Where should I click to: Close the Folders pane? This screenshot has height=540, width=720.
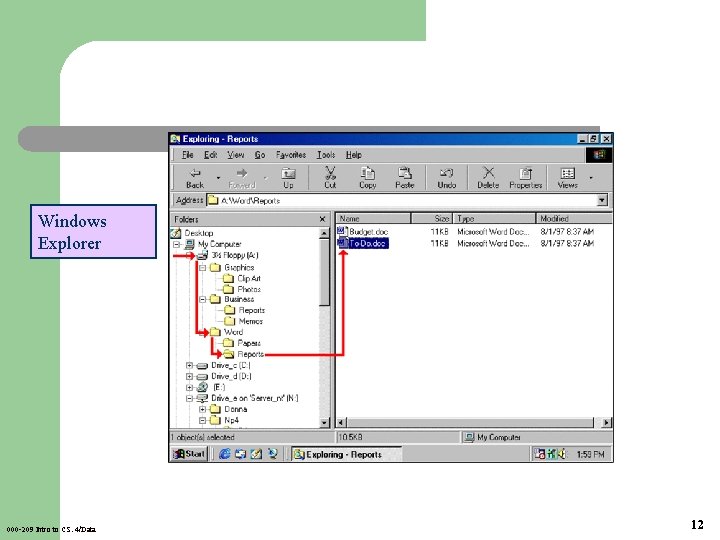322,219
